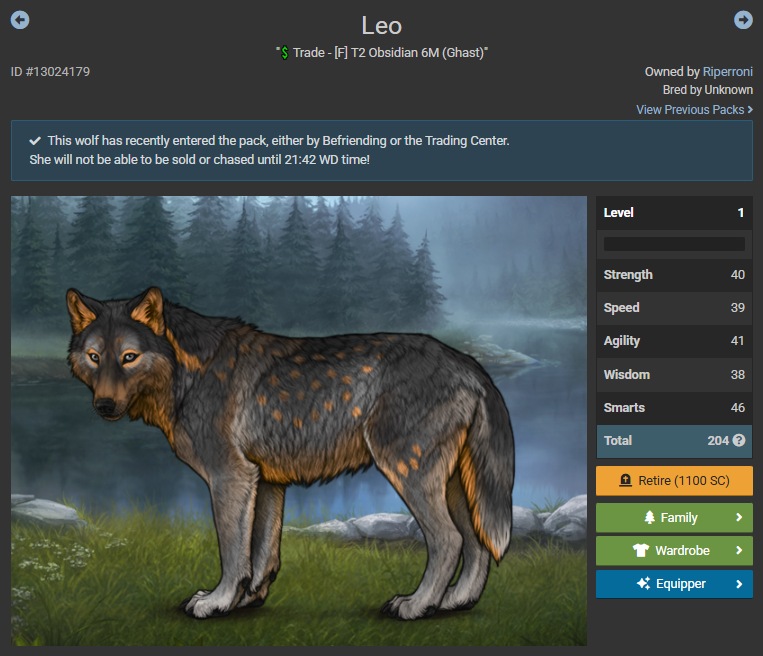This screenshot has height=656, width=763.
Task: Expand the Equipper chevron arrow
Action: point(739,583)
